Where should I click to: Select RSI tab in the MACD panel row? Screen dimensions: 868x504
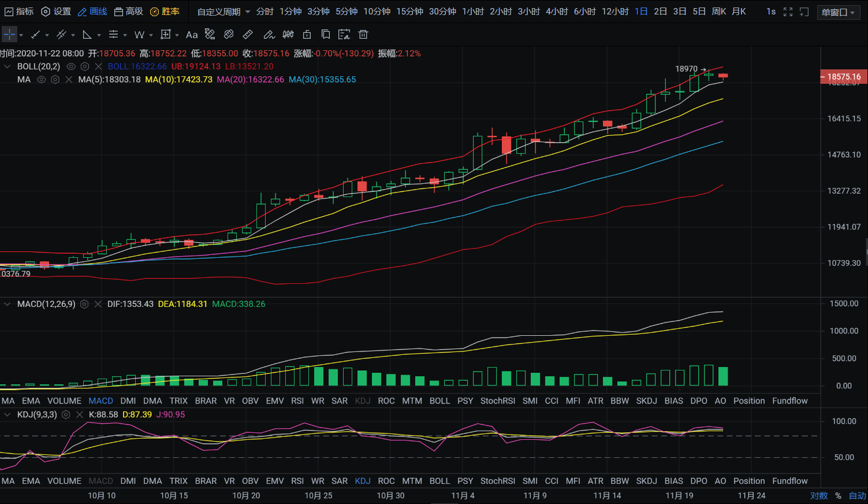pos(297,401)
